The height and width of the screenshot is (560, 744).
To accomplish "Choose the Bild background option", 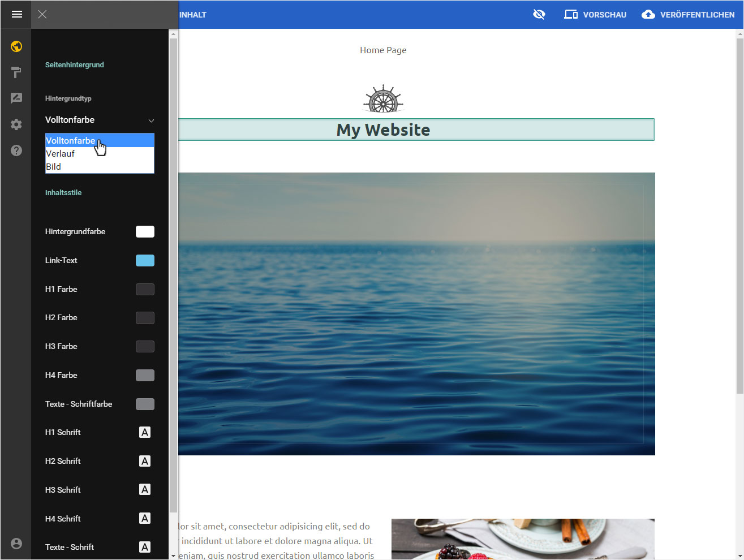I will click(100, 166).
